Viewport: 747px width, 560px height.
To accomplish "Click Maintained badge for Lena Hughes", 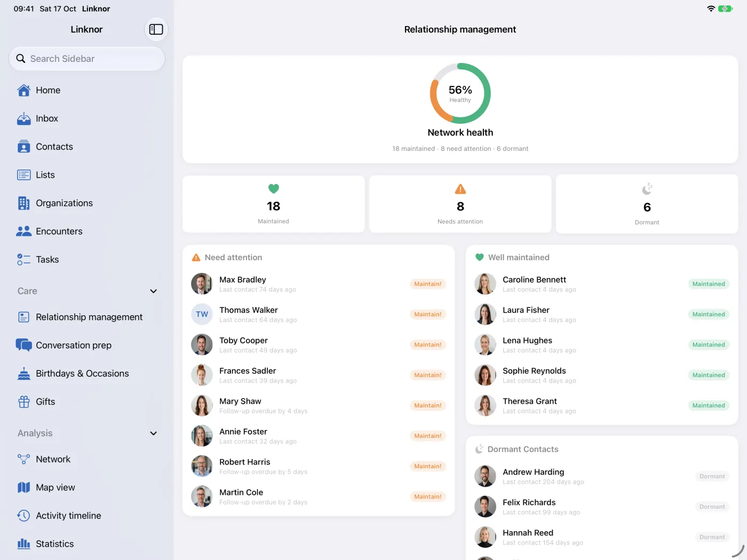I will coord(709,345).
